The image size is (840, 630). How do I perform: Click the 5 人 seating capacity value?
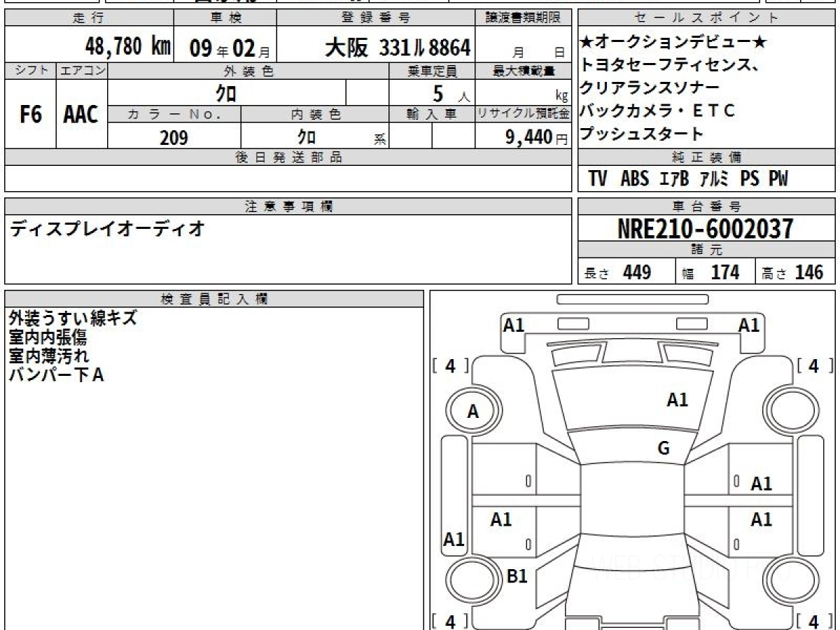coord(451,93)
